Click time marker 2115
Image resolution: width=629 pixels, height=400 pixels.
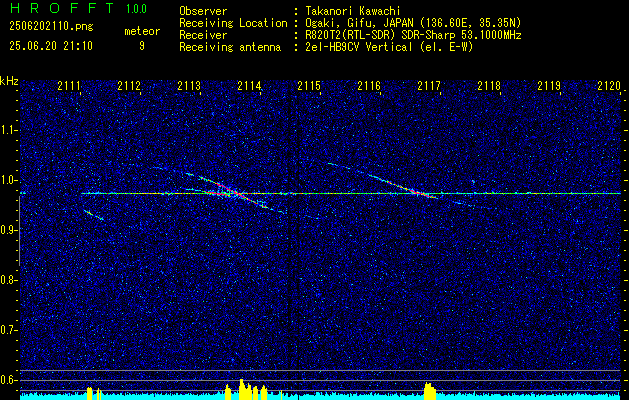(309, 85)
